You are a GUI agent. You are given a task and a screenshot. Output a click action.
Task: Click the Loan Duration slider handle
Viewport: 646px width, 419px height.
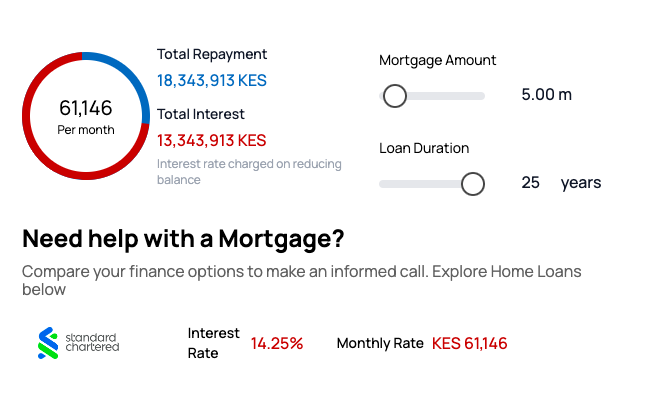click(x=472, y=184)
